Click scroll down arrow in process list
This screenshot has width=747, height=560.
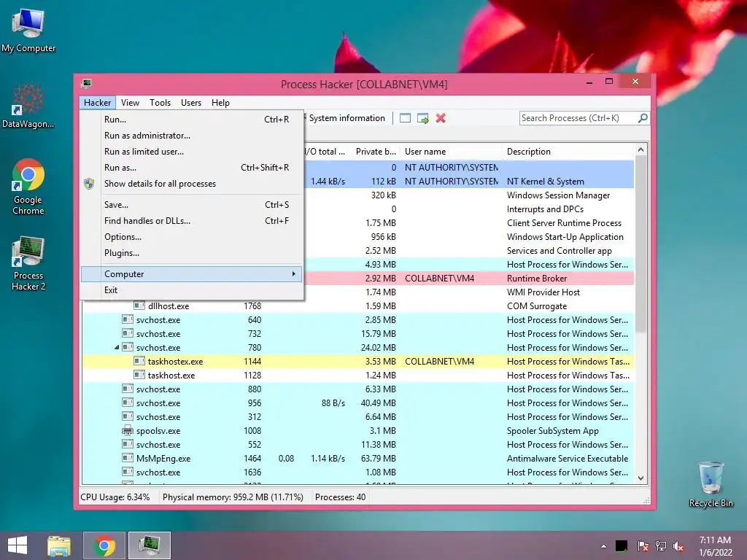click(x=640, y=478)
